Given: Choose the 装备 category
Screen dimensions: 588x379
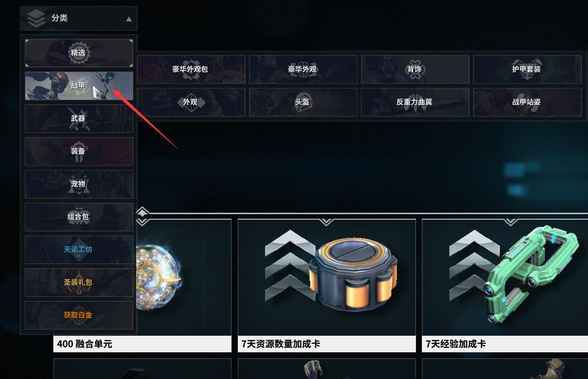Looking at the screenshot, I should [79, 151].
